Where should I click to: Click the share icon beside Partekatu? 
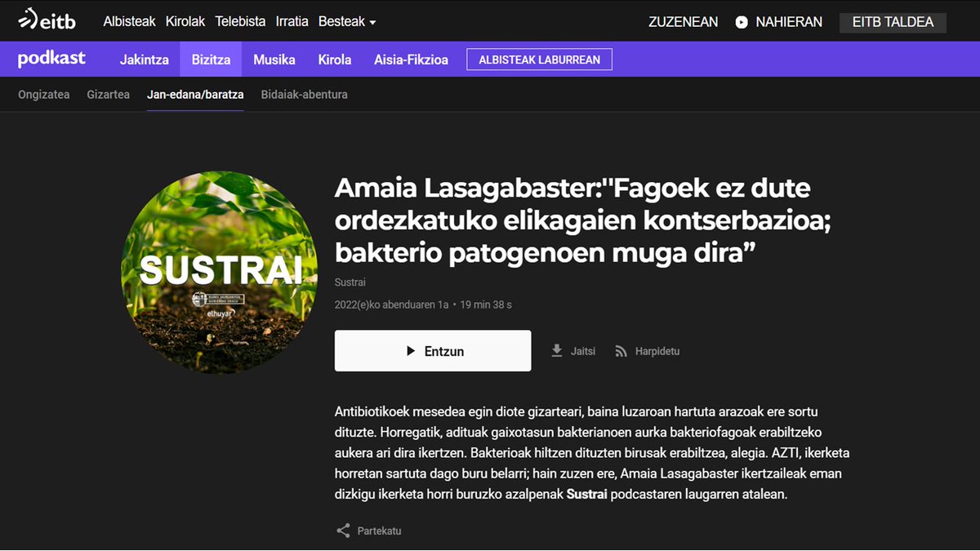click(x=343, y=531)
